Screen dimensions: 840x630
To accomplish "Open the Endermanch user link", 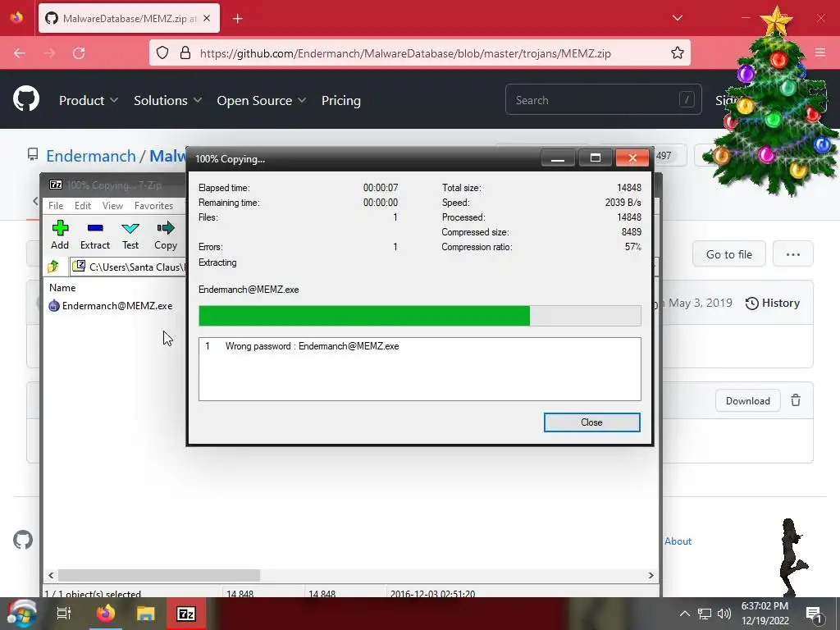I will point(91,156).
